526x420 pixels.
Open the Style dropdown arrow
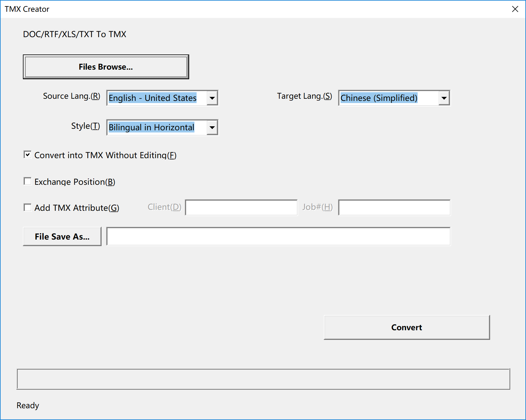pyautogui.click(x=212, y=128)
